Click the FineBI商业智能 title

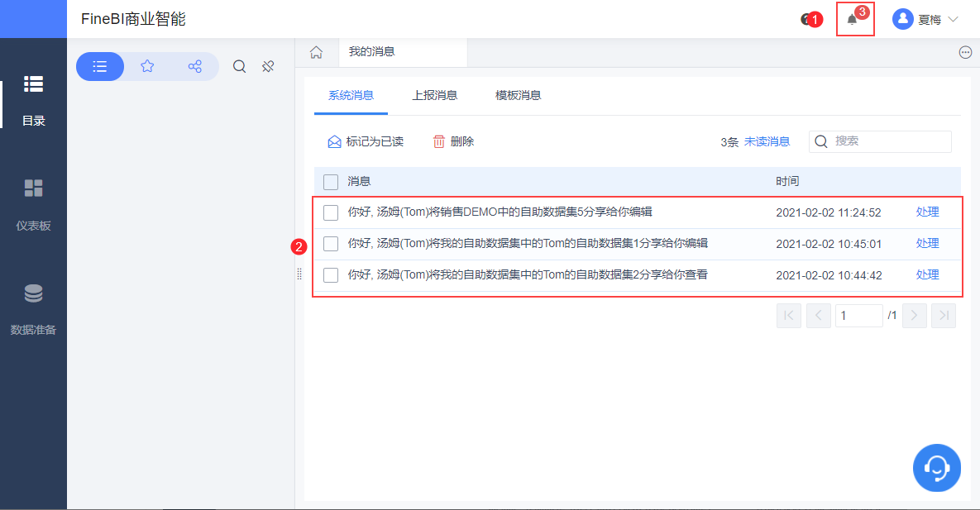133,19
